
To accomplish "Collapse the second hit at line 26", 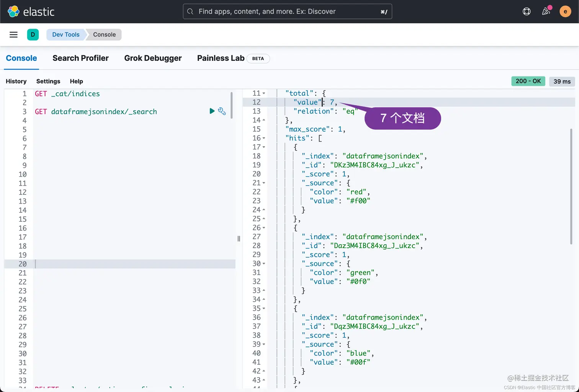I will point(264,228).
